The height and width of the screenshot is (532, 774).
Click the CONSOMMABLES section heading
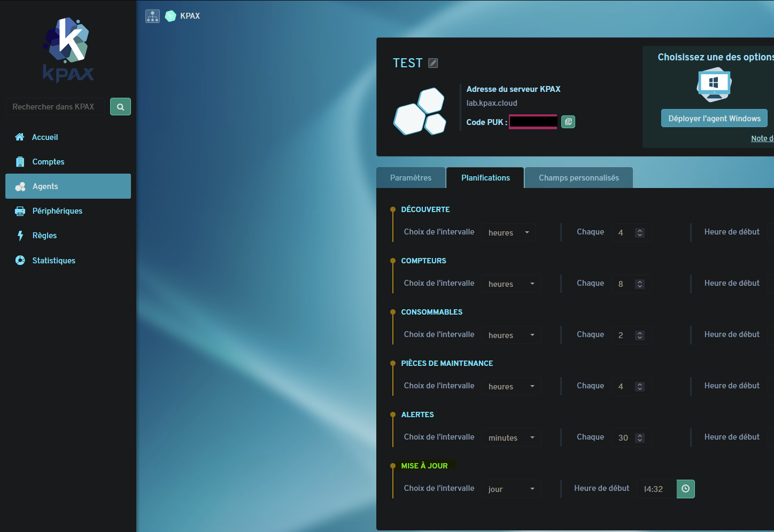[432, 312]
